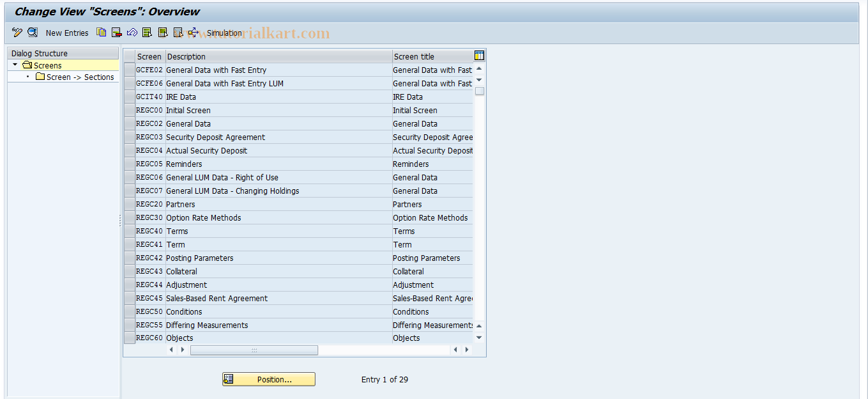Select row marker for REGC44
The height and width of the screenshot is (399, 868).
point(130,285)
